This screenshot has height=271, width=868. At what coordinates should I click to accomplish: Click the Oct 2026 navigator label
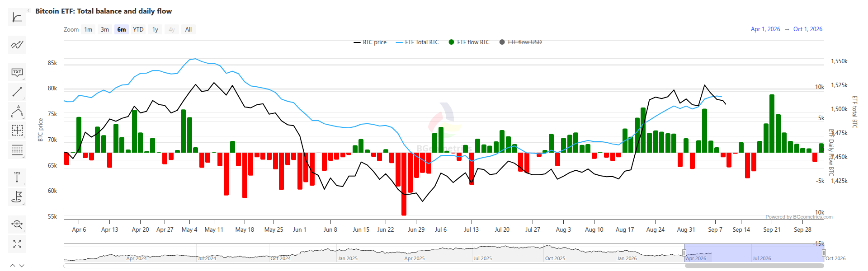pos(835,258)
